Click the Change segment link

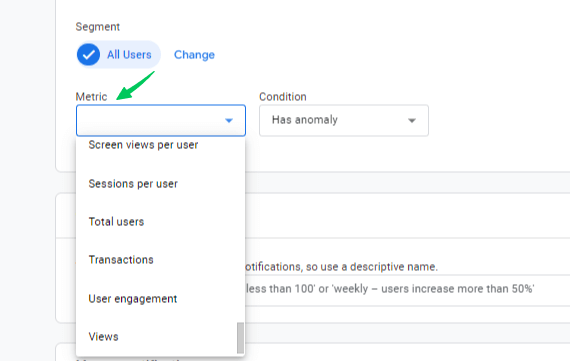(x=194, y=55)
